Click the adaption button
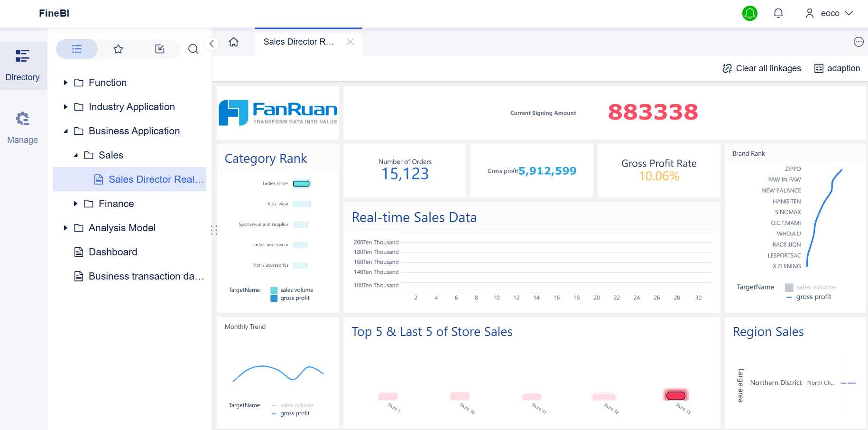Screen dimensions: 868x430 pyautogui.click(x=837, y=68)
